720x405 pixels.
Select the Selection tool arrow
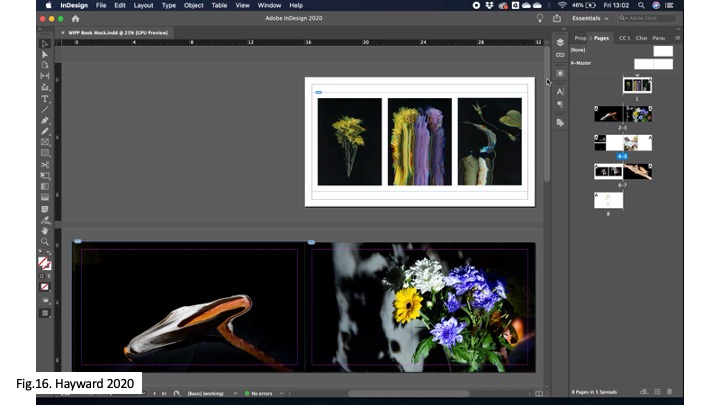point(45,44)
